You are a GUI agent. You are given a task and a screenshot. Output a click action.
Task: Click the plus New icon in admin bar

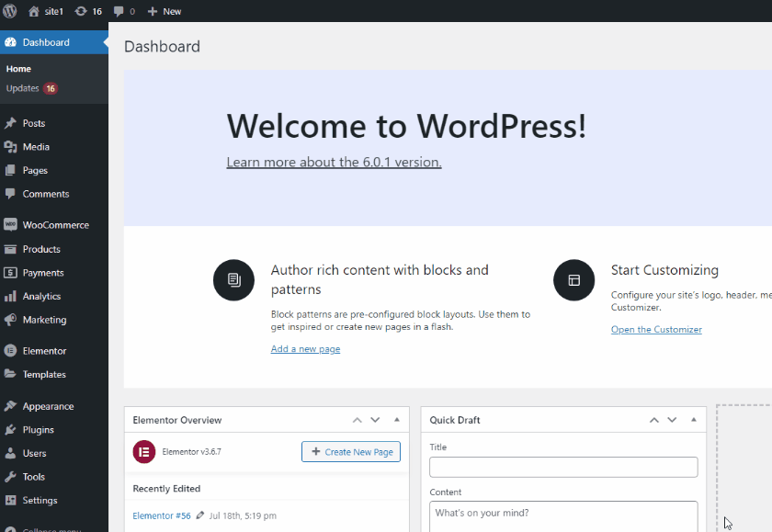click(x=153, y=11)
